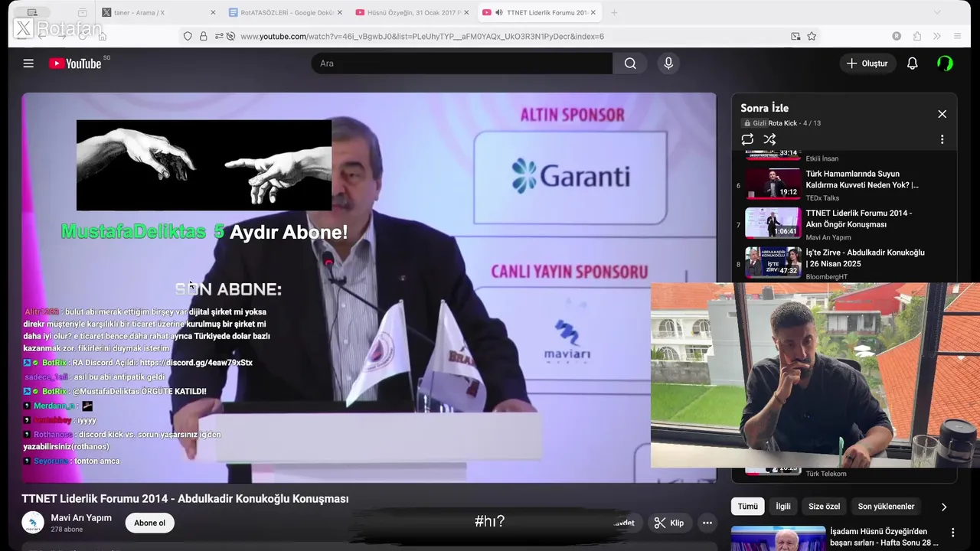Click the video title text below player
Viewport: 980px width, 551px height.
185,499
